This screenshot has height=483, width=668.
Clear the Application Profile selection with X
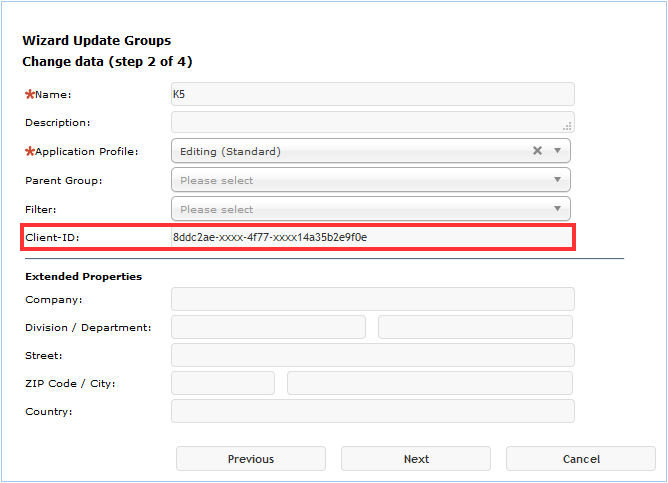(x=537, y=151)
